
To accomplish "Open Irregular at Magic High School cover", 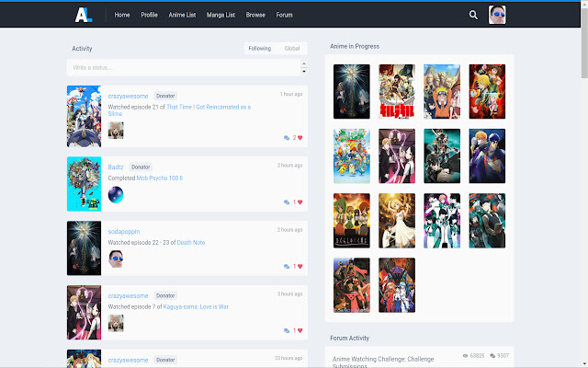I will coord(442,221).
